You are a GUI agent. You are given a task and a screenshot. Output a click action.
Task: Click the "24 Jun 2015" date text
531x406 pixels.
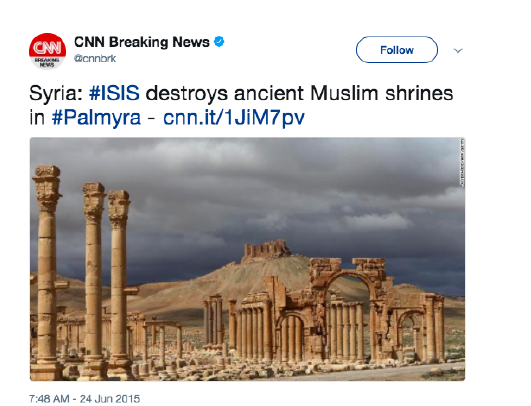tap(110, 399)
